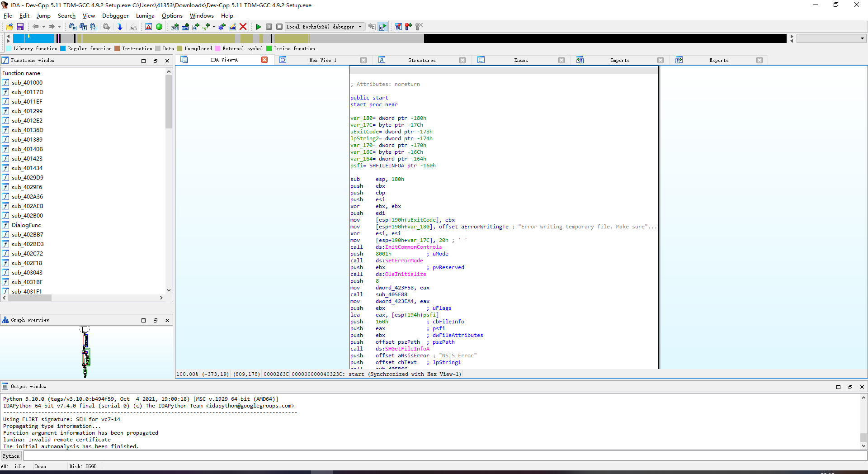Start the process with the green play button
Image resolution: width=868 pixels, height=474 pixels.
pyautogui.click(x=259, y=27)
